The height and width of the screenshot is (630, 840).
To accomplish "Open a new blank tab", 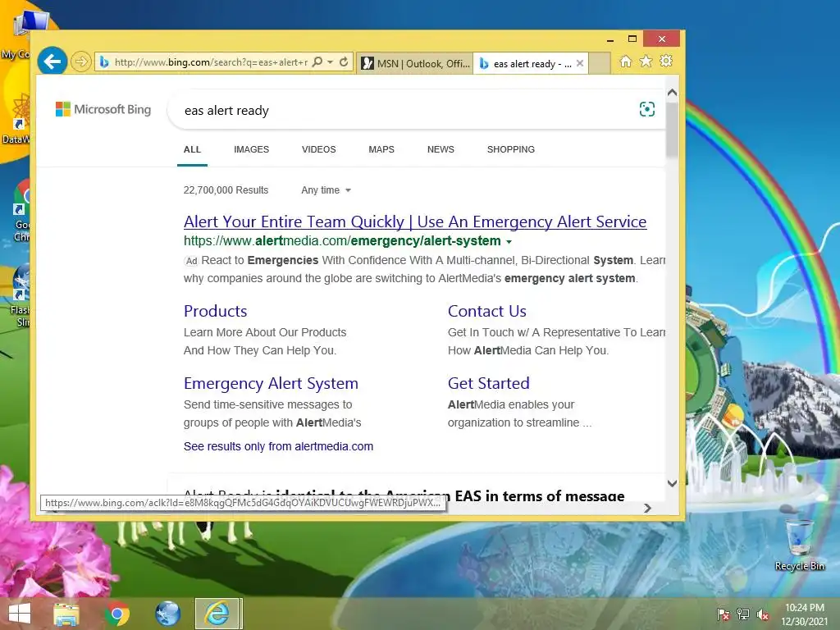I will [x=600, y=63].
